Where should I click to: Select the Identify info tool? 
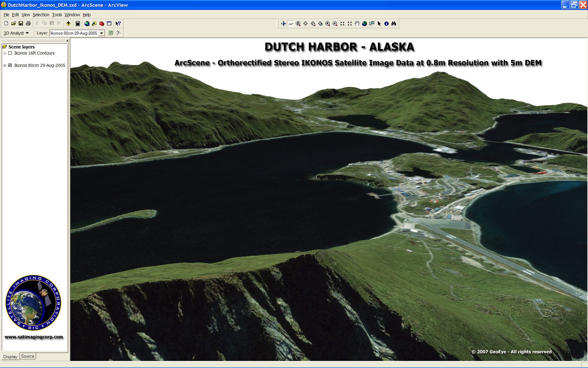tap(386, 24)
